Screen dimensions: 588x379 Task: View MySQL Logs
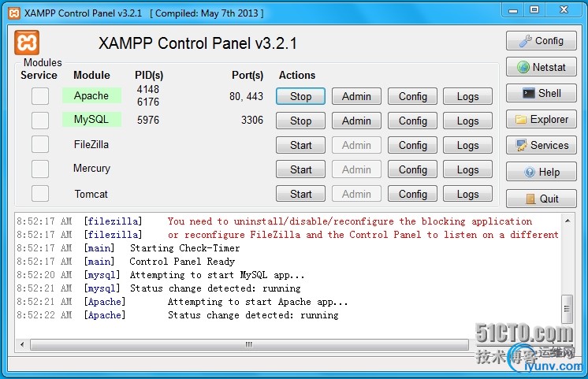(467, 121)
